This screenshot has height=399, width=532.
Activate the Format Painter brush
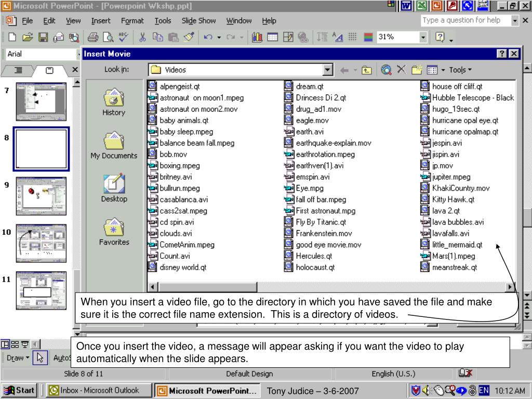click(x=189, y=37)
